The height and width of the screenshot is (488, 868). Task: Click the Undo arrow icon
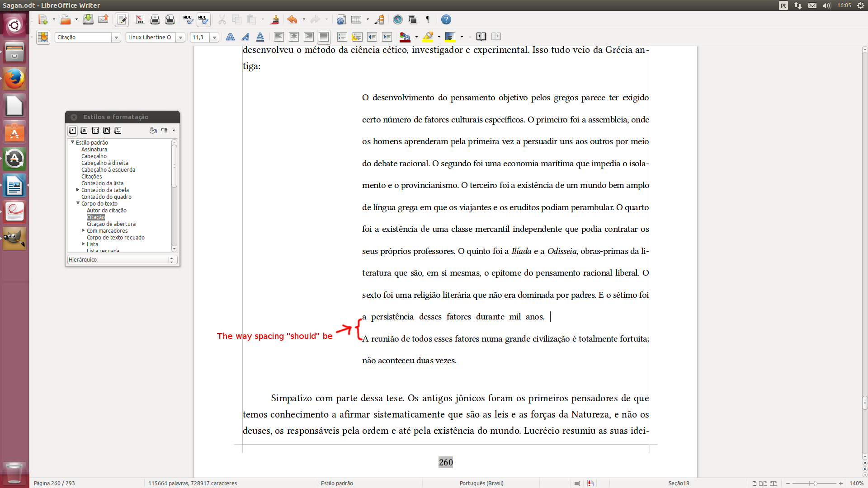click(x=292, y=19)
